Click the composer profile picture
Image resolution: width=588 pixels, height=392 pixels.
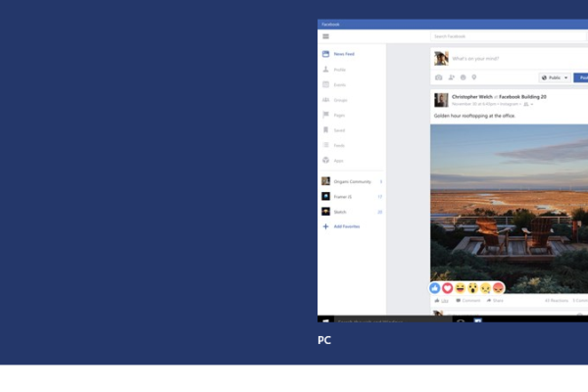point(441,59)
